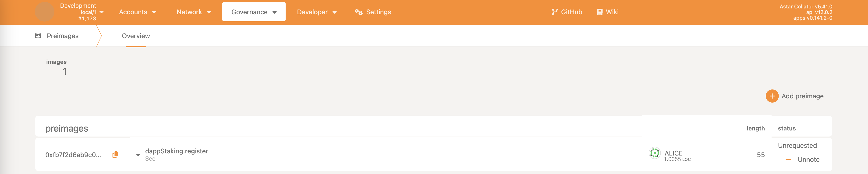Open the Wiki link

pos(612,12)
